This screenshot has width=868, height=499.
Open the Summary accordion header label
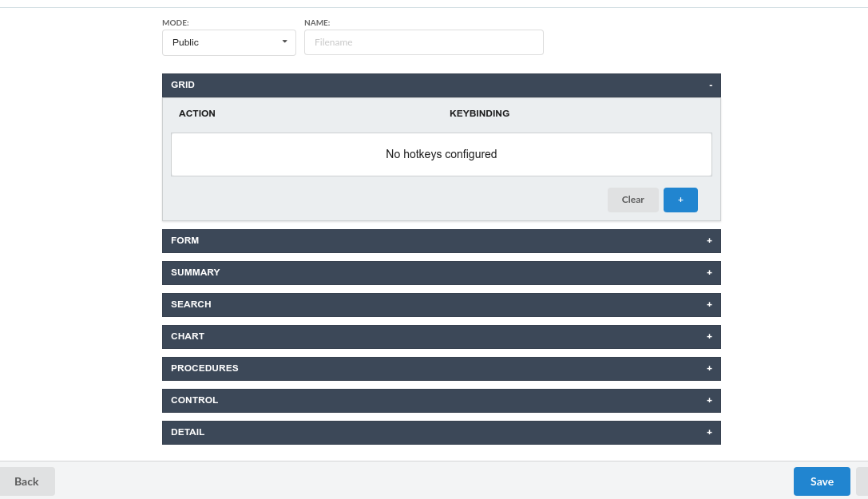(195, 272)
